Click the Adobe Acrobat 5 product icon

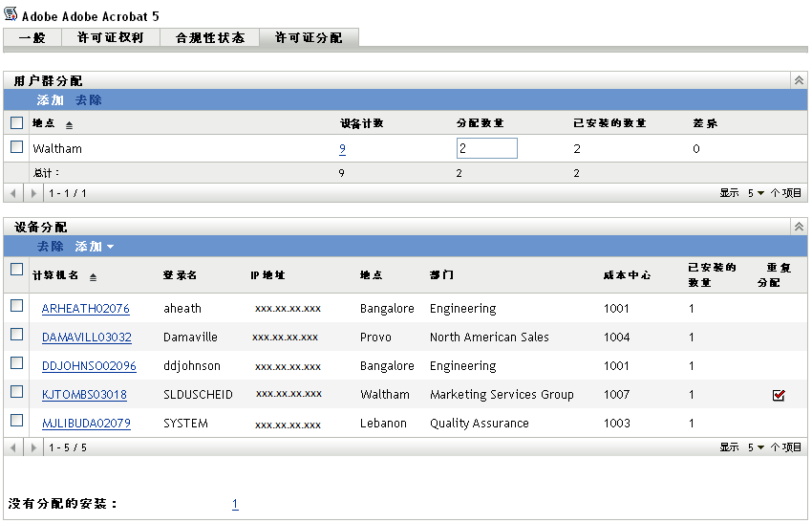click(x=11, y=13)
